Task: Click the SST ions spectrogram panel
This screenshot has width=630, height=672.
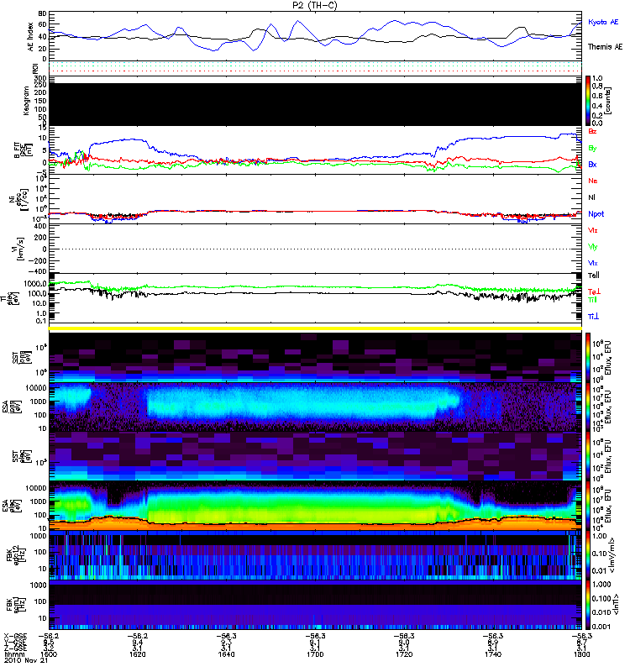Action: coord(316,358)
